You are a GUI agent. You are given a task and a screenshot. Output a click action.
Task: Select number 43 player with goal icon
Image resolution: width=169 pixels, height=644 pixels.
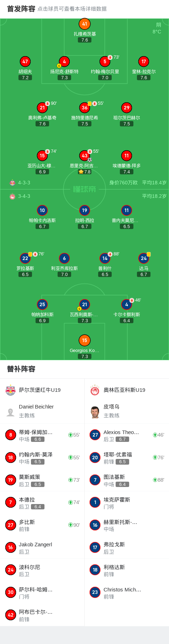pos(85,156)
